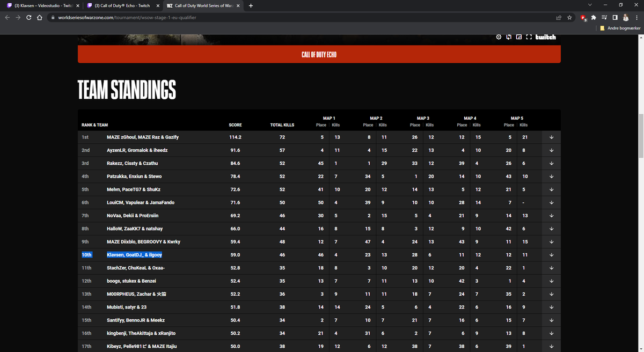This screenshot has height=352, width=644.
Task: Open Andre bogmærker bookmarks folder
Action: click(x=620, y=28)
